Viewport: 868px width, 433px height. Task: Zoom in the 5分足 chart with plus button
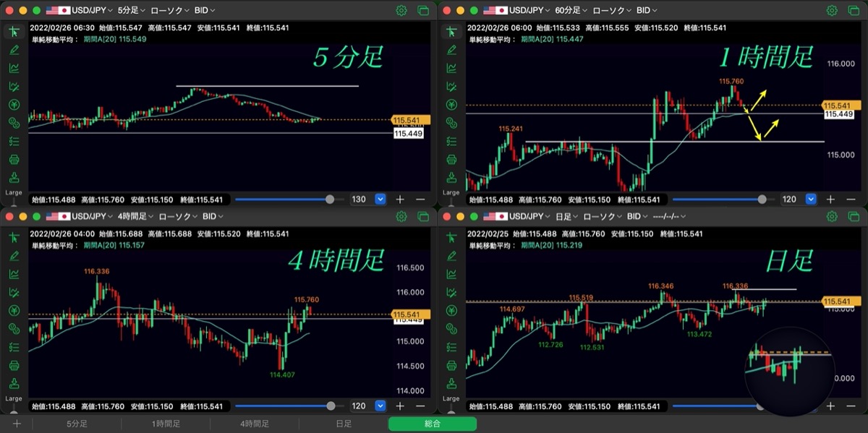coord(400,199)
